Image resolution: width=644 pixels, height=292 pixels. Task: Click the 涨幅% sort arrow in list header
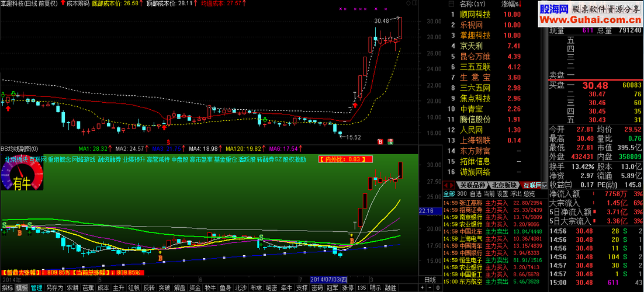[x=520, y=5]
